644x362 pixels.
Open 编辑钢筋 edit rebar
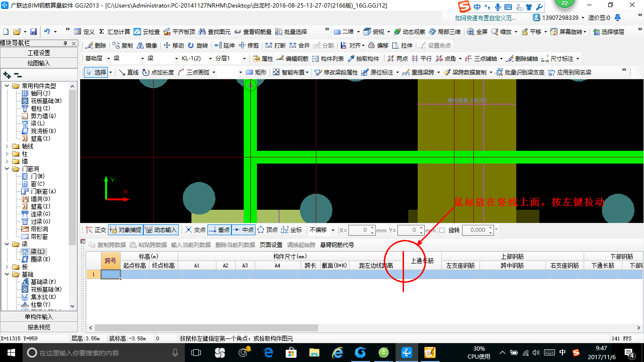293,59
